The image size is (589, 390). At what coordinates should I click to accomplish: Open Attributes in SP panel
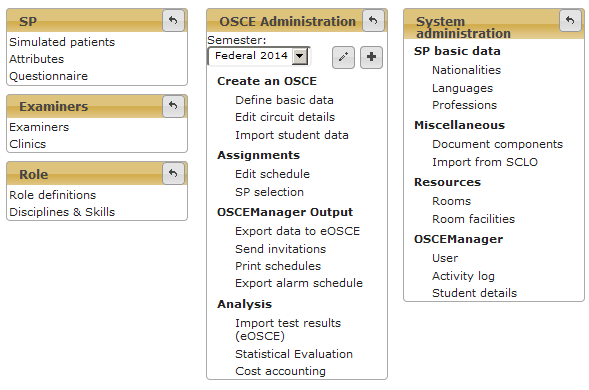click(36, 59)
